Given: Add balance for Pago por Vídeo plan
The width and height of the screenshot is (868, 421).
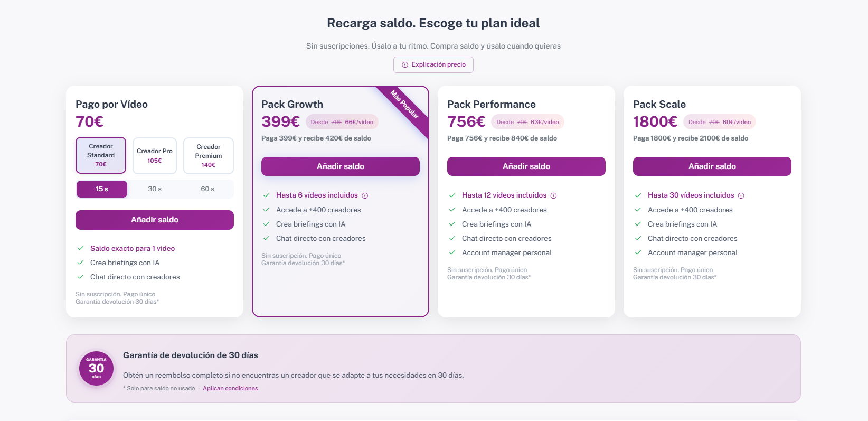Looking at the screenshot, I should [155, 220].
